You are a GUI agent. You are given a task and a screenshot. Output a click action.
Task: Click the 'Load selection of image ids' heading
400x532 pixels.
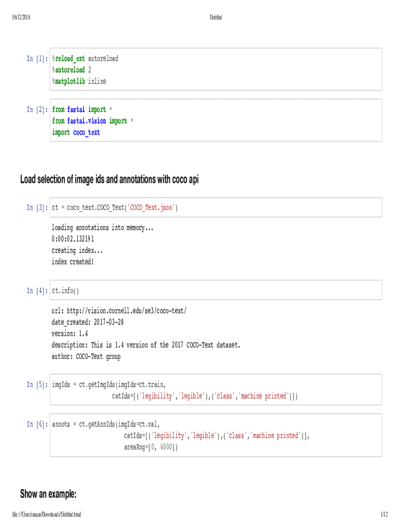(109, 179)
